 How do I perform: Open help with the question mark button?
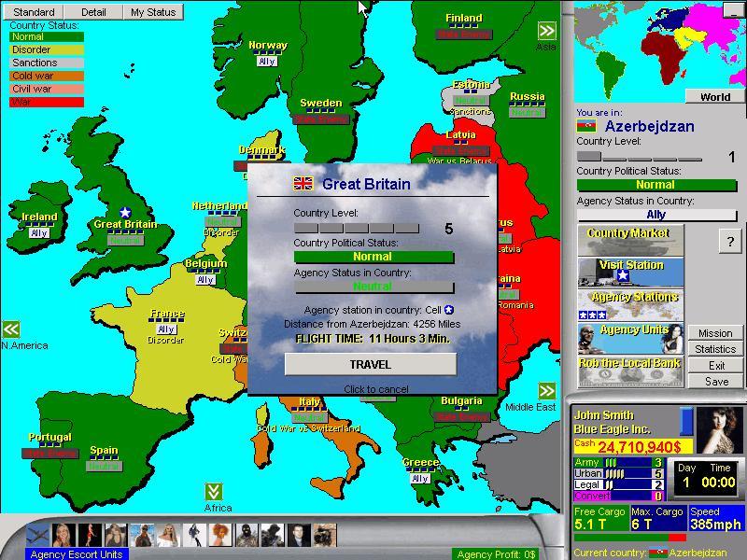pyautogui.click(x=729, y=241)
